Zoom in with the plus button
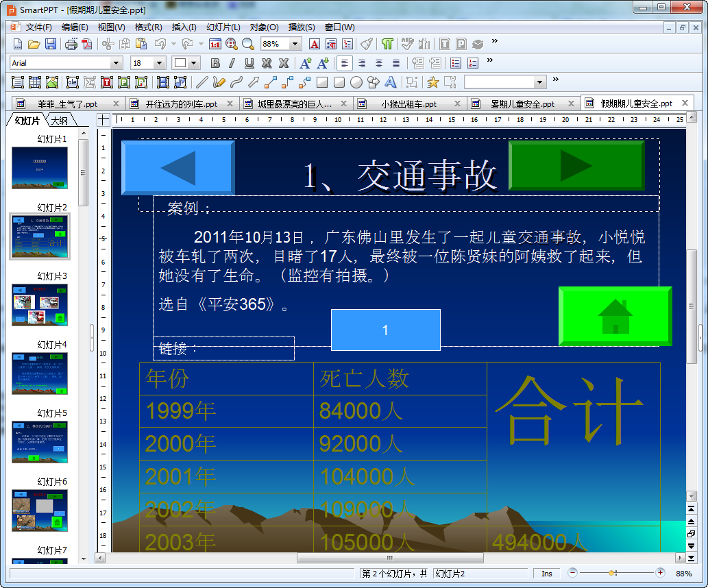 click(660, 573)
